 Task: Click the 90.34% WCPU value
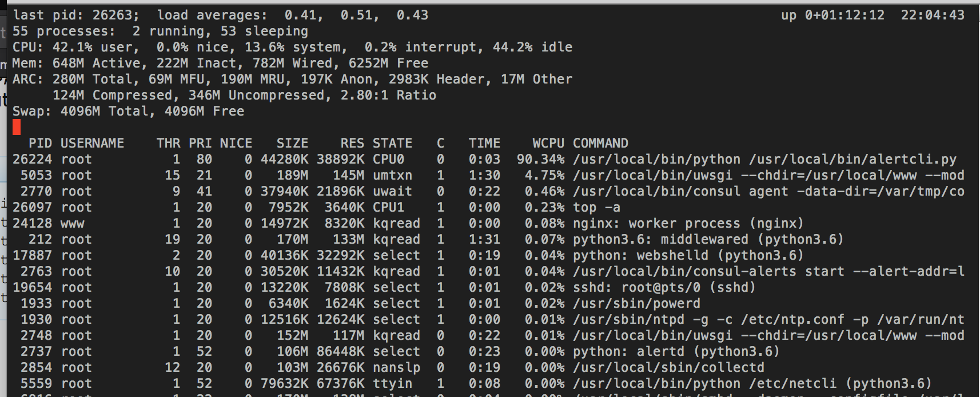pos(540,159)
